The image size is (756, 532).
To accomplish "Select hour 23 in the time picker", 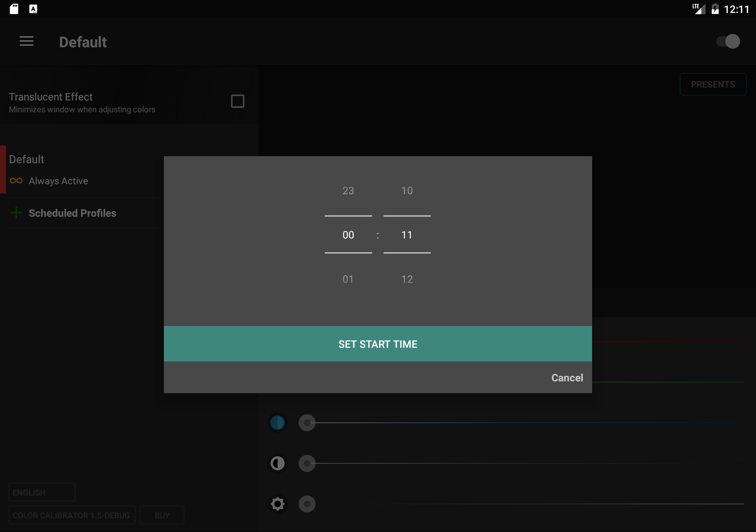I will (348, 191).
